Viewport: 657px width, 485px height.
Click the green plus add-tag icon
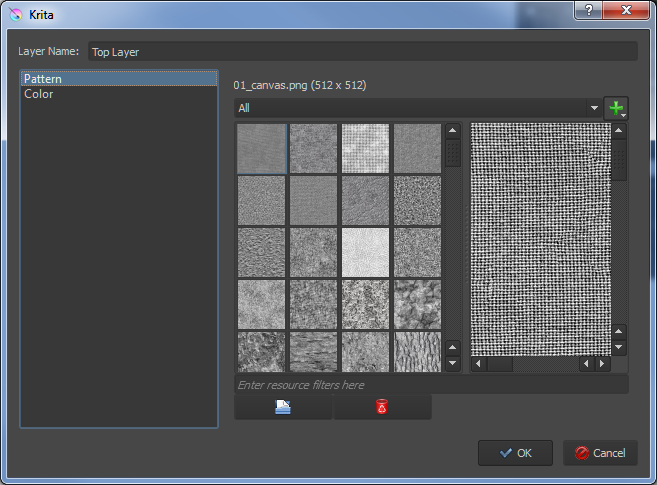(x=616, y=108)
